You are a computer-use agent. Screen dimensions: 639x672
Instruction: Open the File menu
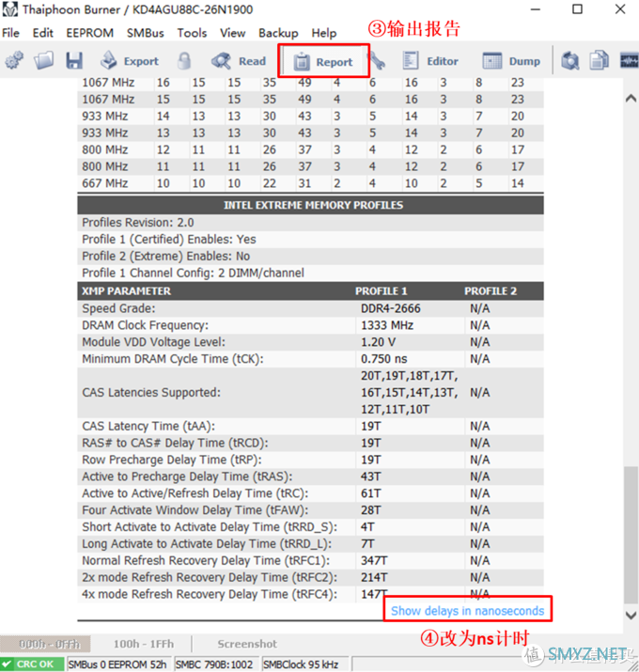point(10,33)
